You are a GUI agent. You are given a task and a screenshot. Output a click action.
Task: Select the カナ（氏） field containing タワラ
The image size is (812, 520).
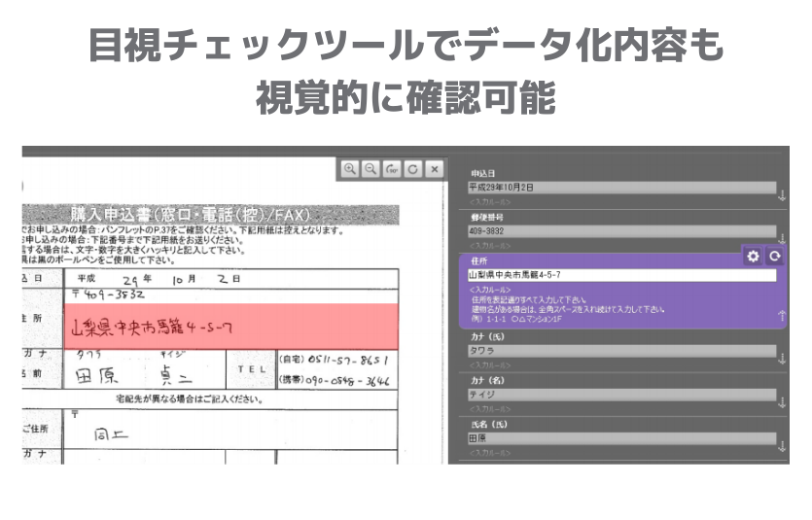click(x=621, y=350)
